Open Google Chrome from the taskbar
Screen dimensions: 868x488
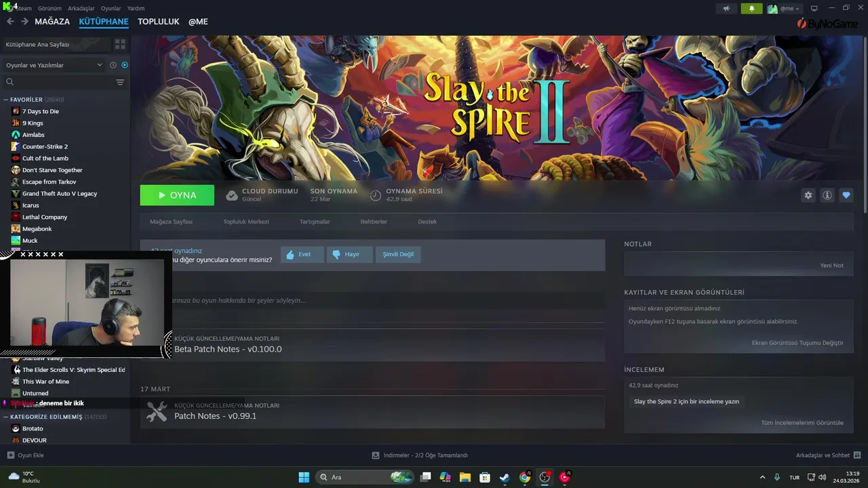(525, 477)
